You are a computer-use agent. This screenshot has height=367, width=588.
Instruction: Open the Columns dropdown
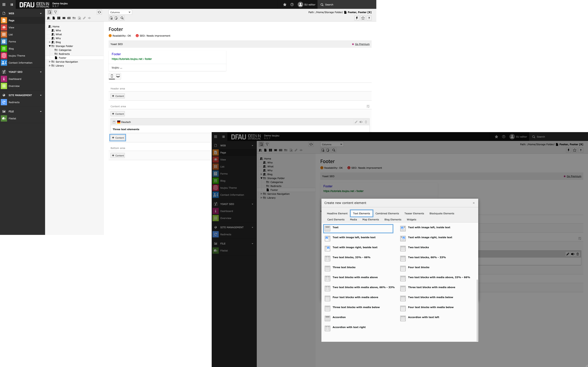(120, 12)
